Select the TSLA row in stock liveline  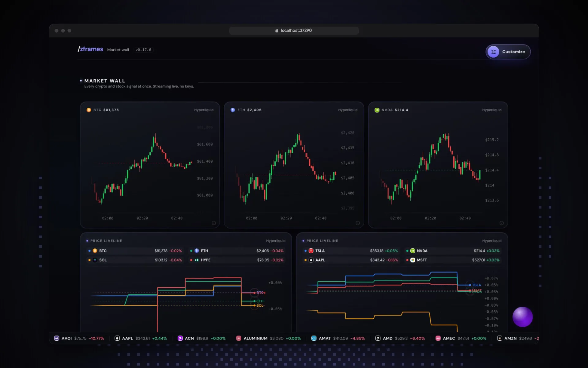(x=351, y=251)
